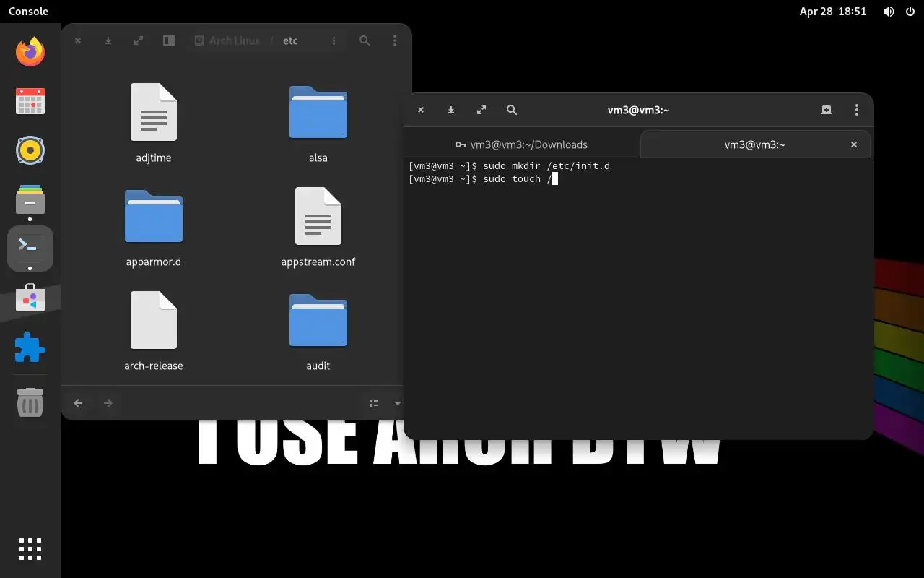Click the minimize arrow in Files header
924x578 pixels.
coord(108,40)
